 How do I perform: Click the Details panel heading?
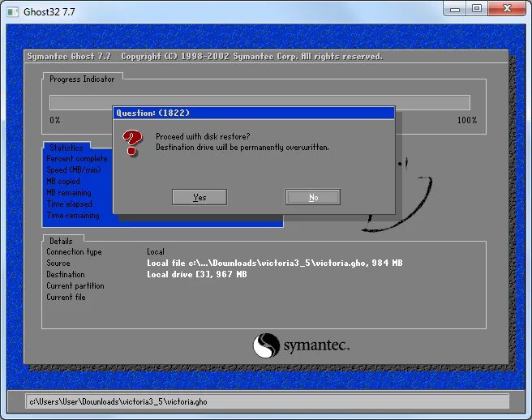coord(61,241)
